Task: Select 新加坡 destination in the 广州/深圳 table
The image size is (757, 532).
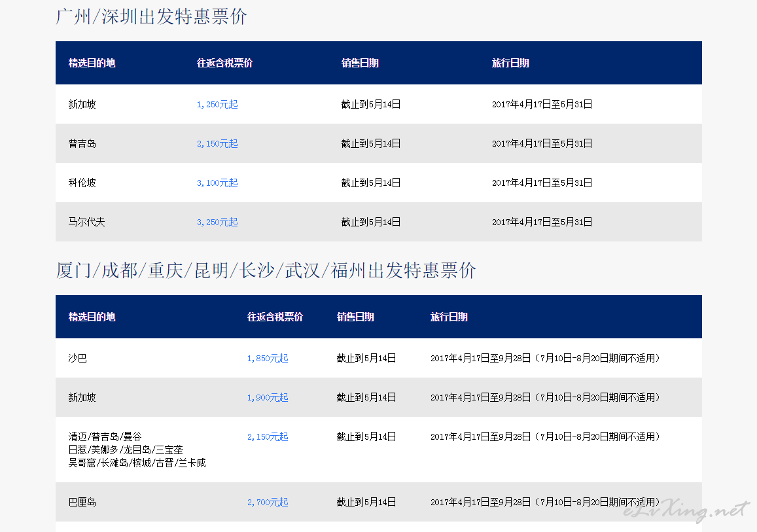Action: [x=82, y=104]
